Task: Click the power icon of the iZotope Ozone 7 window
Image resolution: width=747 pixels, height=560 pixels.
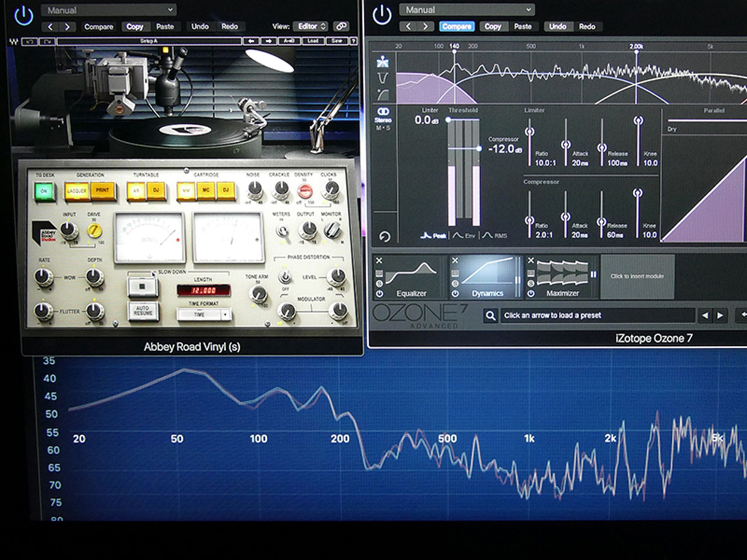Action: coord(382,15)
